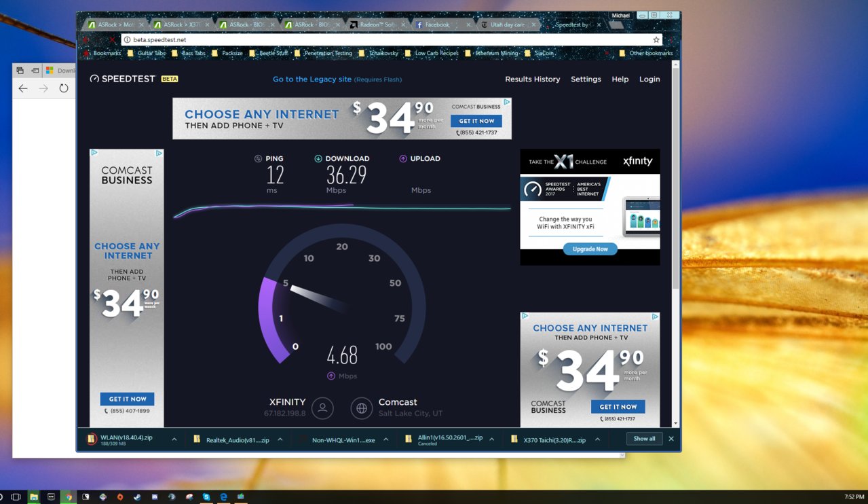Click GET IT NOW in left Comcast ad
The height and width of the screenshot is (504, 868).
(x=128, y=399)
